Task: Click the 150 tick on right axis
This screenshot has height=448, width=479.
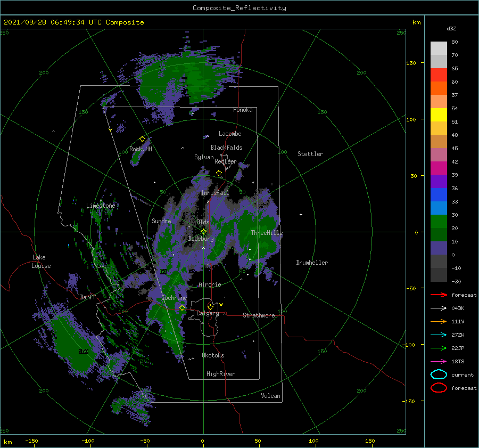Action: tap(411, 63)
